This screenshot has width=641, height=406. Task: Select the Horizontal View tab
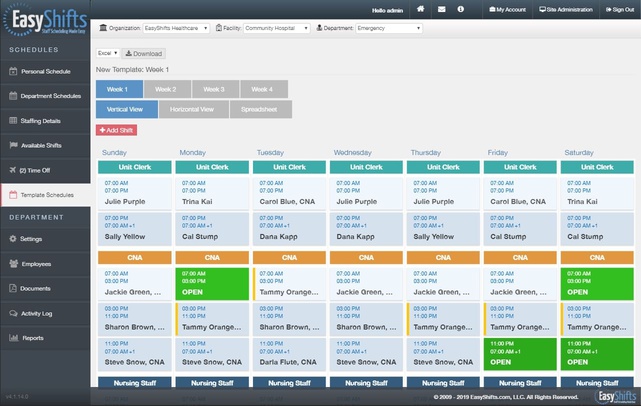click(193, 109)
